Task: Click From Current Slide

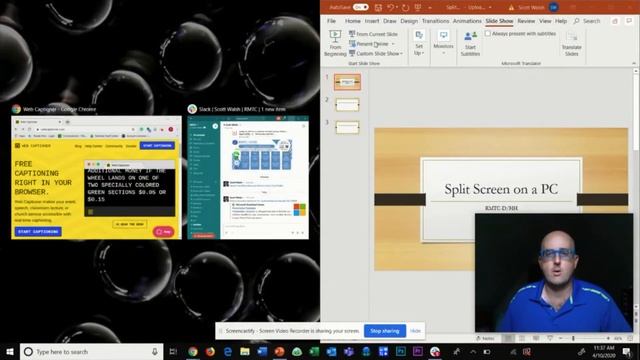Action: 373,34
